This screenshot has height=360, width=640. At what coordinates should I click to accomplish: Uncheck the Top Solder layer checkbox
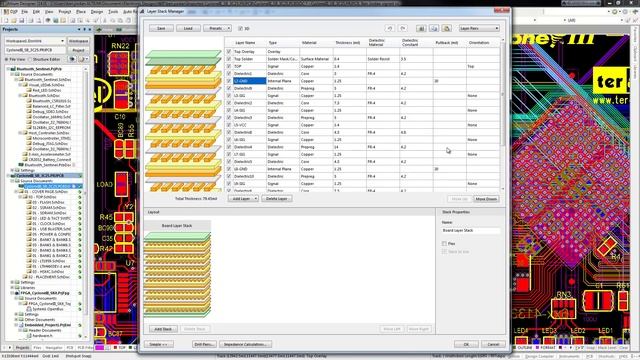[x=229, y=59]
